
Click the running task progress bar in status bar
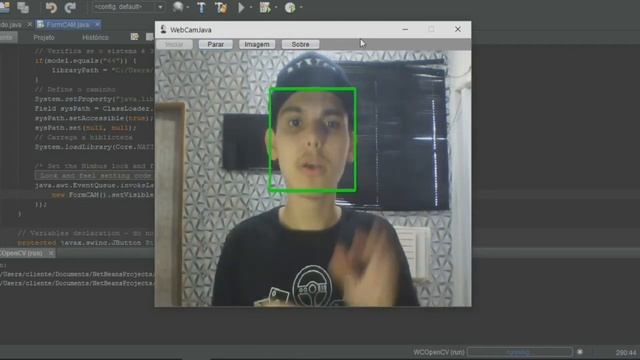pyautogui.click(x=520, y=352)
